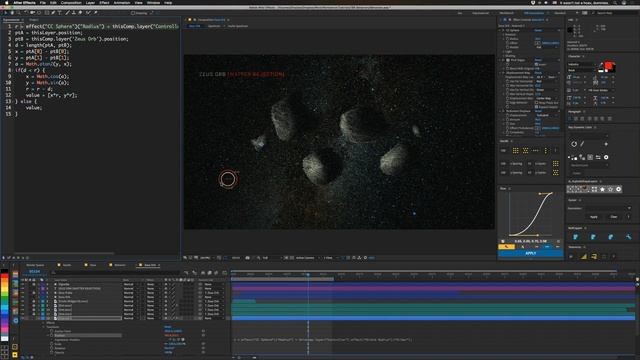Click Reset link for Turbulent Displace effect
640x360 pixels.
[x=538, y=111]
